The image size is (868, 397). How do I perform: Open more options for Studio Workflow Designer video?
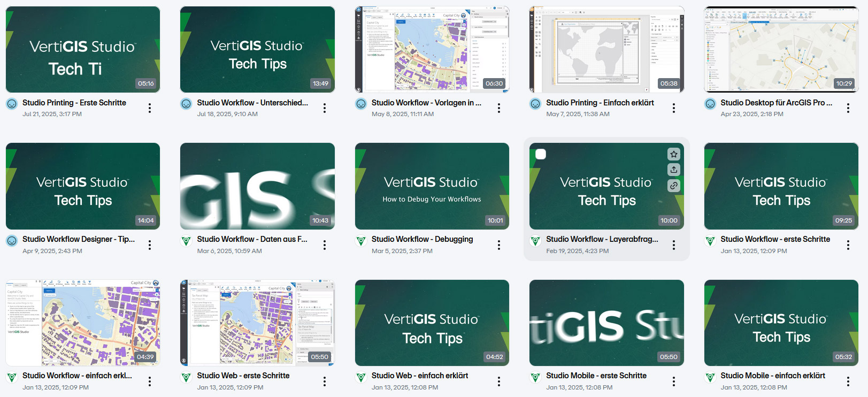pos(150,245)
